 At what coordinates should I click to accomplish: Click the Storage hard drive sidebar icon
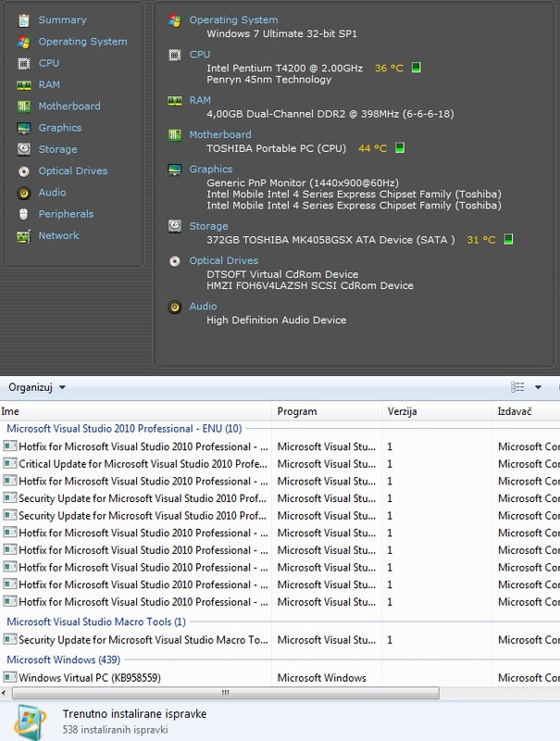click(x=24, y=149)
